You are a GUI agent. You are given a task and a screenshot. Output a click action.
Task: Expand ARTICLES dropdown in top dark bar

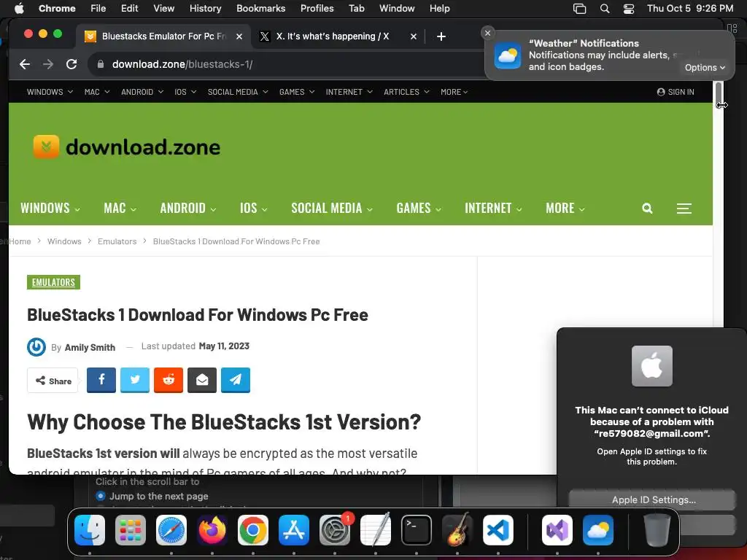(x=406, y=92)
